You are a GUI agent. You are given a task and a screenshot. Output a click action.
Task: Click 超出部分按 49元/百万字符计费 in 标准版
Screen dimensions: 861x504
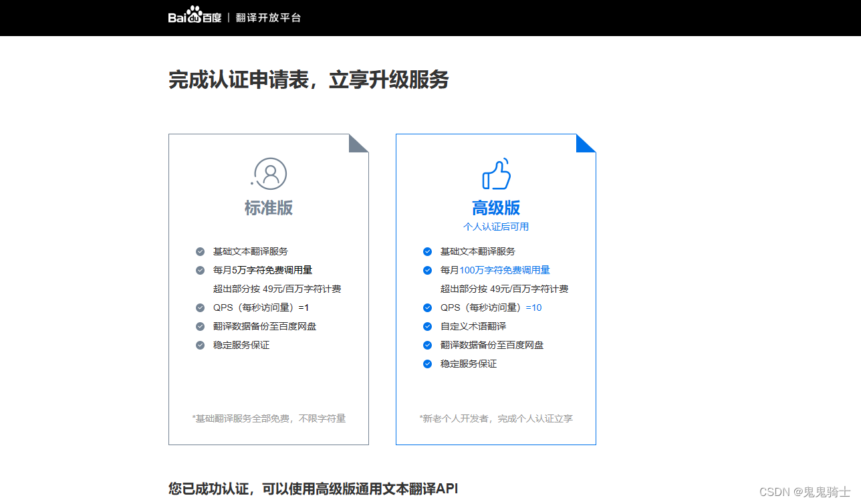(277, 289)
